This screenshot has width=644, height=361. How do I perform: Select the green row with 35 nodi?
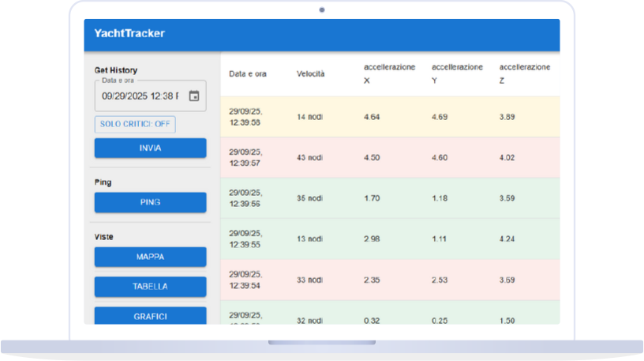(390, 198)
